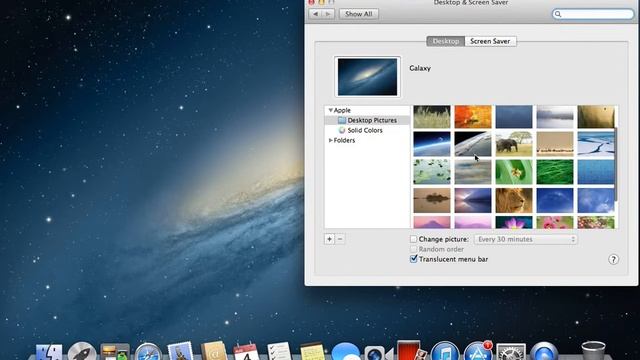Open Messages speech bubble in Dock
Viewport: 640px width, 360px height.
pyautogui.click(x=346, y=352)
